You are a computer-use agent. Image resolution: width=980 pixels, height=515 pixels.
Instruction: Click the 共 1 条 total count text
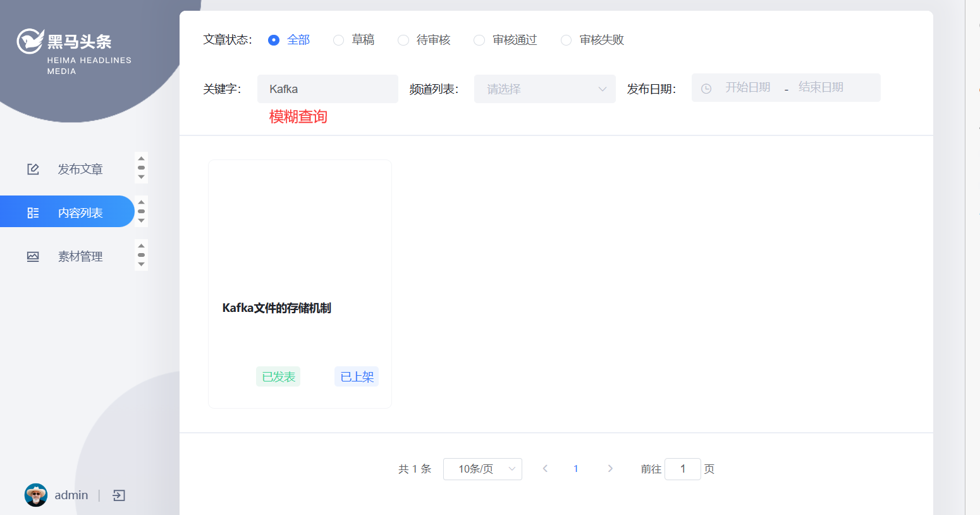tap(415, 469)
